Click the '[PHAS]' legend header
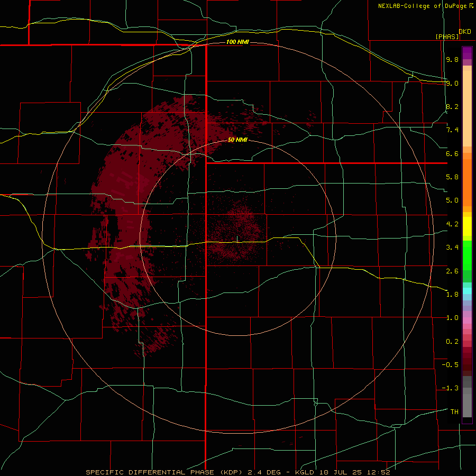Viewport: 476px width, 476px height. pyautogui.click(x=447, y=36)
